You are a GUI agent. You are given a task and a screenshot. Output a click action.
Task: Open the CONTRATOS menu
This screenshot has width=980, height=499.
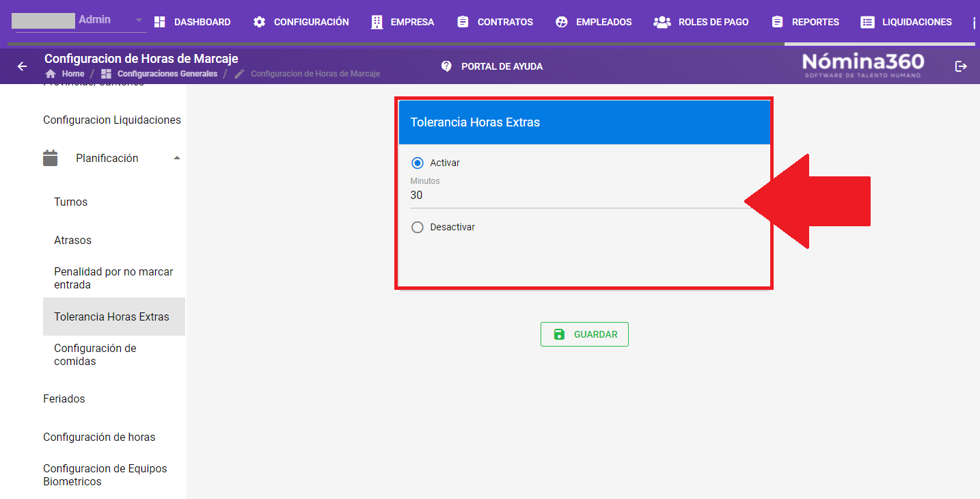[x=495, y=22]
